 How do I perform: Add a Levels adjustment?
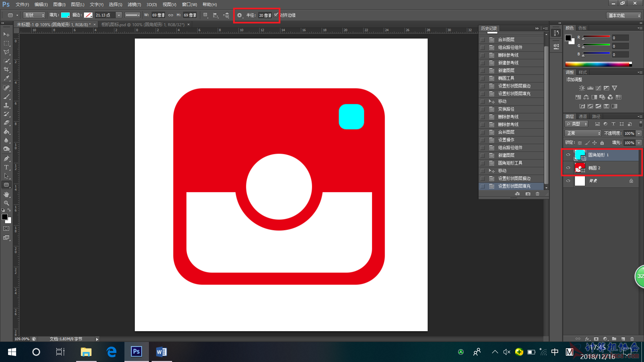point(590,88)
